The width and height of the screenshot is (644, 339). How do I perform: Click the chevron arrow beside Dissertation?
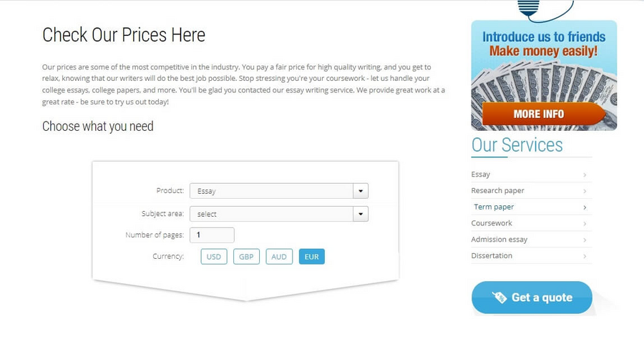[x=585, y=257]
